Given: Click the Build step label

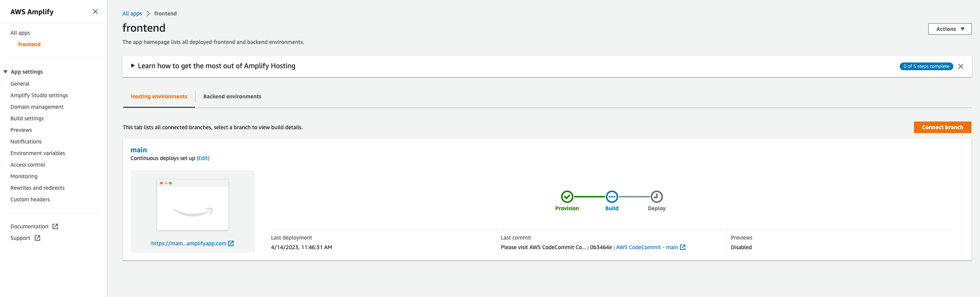Looking at the screenshot, I should point(612,208).
